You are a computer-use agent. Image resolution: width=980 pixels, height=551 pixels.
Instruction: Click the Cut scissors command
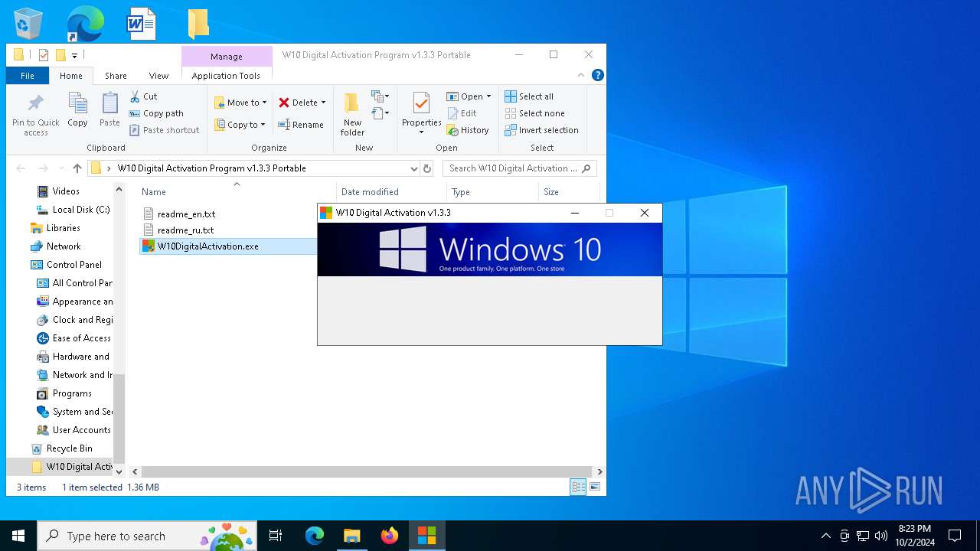[143, 96]
